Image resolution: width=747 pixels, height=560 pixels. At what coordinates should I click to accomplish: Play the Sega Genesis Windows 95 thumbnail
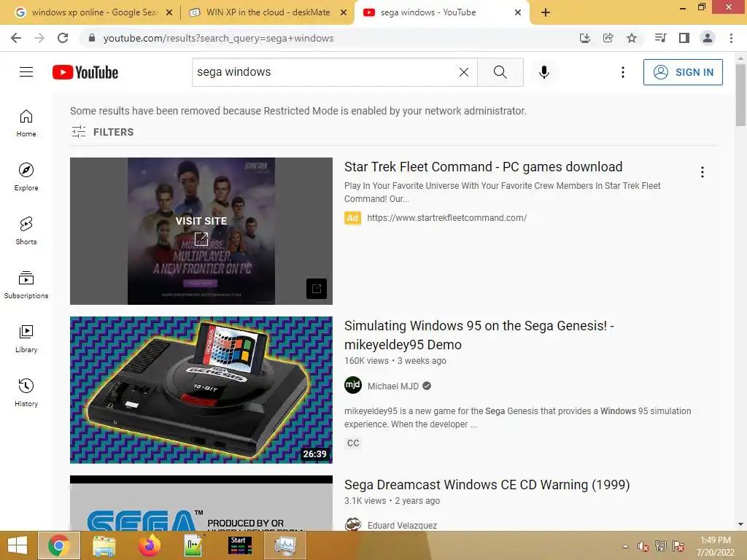tap(201, 390)
